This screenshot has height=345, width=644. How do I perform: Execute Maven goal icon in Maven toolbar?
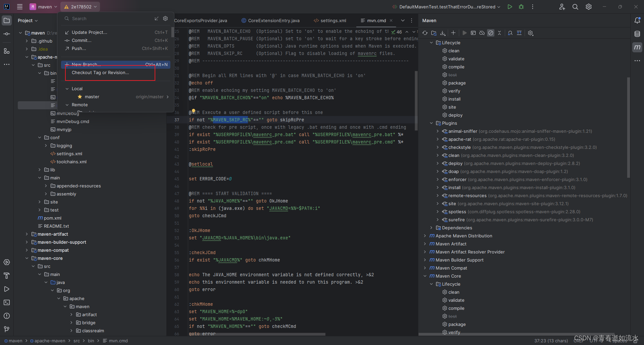coord(473,33)
